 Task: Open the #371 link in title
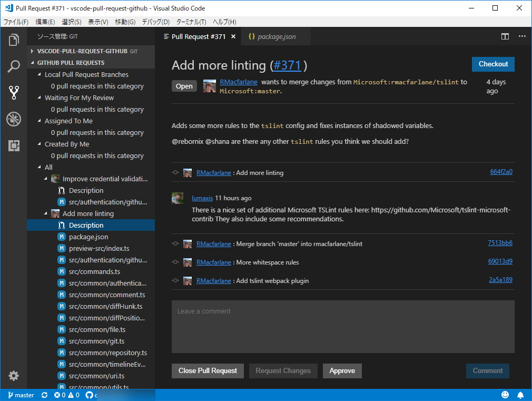[x=288, y=65]
